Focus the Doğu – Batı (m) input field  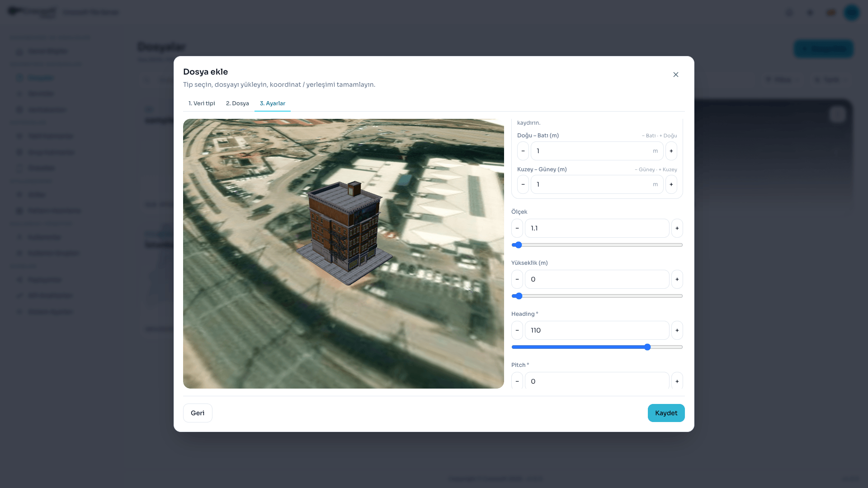click(597, 151)
